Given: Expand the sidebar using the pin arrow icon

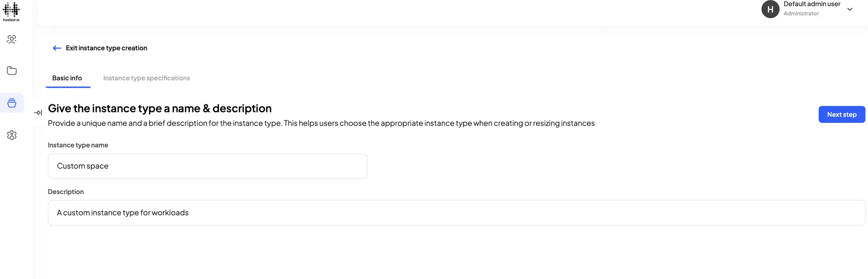Looking at the screenshot, I should coord(38,112).
